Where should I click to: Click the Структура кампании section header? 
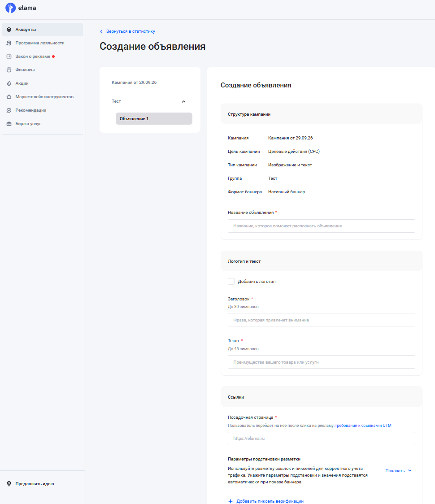[322, 114]
